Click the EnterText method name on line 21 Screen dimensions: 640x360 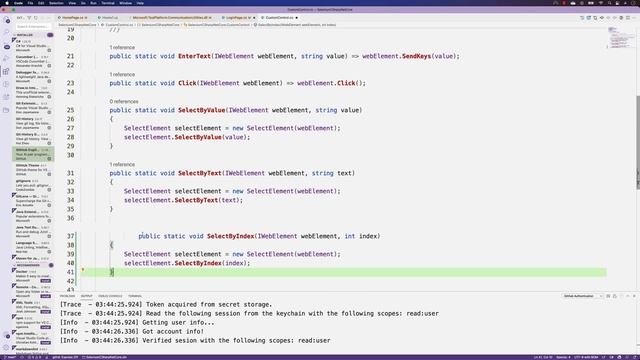tap(194, 56)
